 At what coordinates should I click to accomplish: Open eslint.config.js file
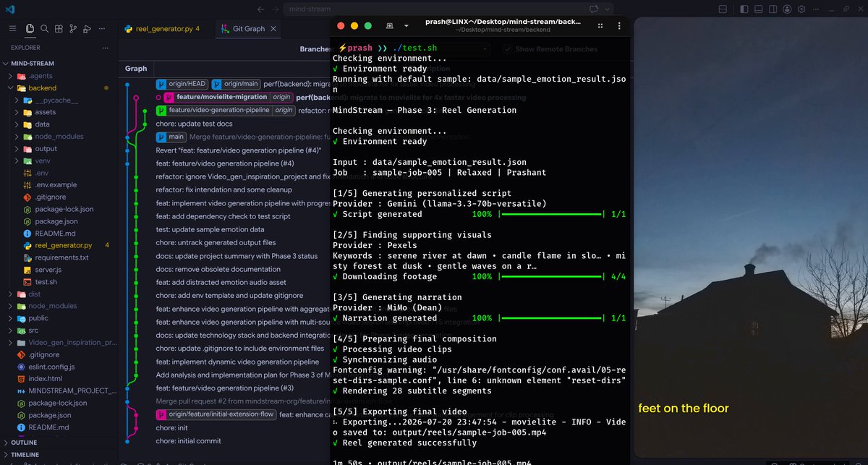[59, 367]
